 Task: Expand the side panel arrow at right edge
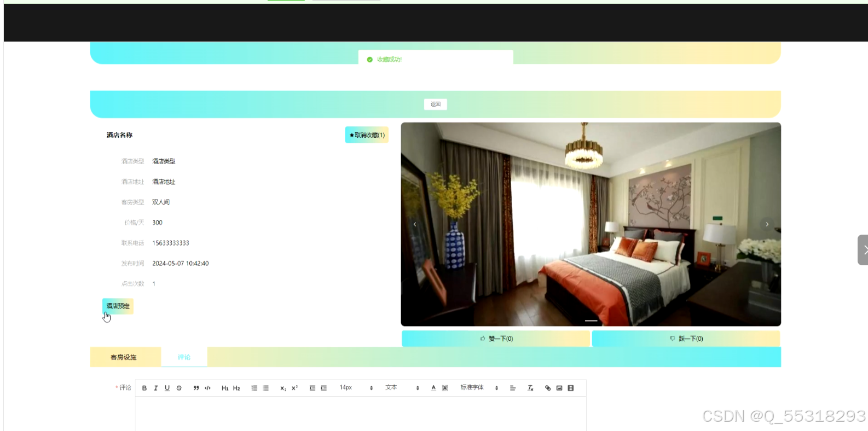863,250
